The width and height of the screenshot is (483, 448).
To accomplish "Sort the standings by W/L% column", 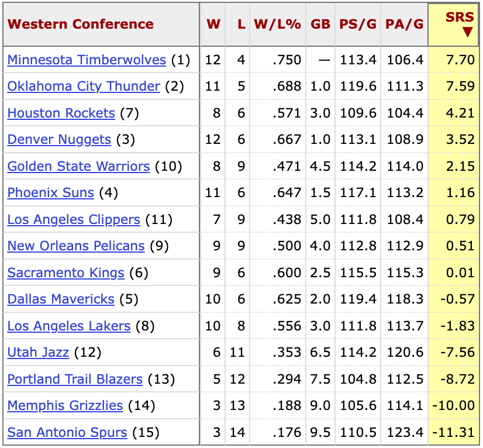I will [277, 25].
